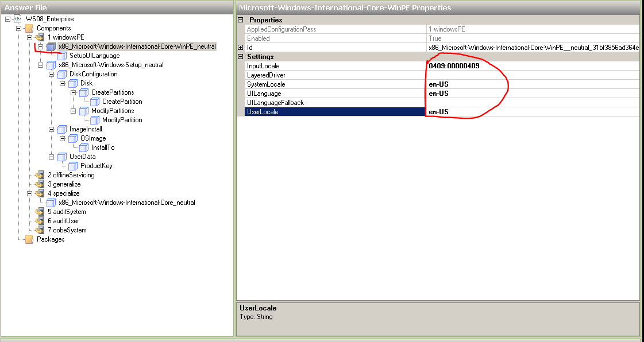
Task: Click the empty LayeredDriver value field
Action: pos(533,75)
